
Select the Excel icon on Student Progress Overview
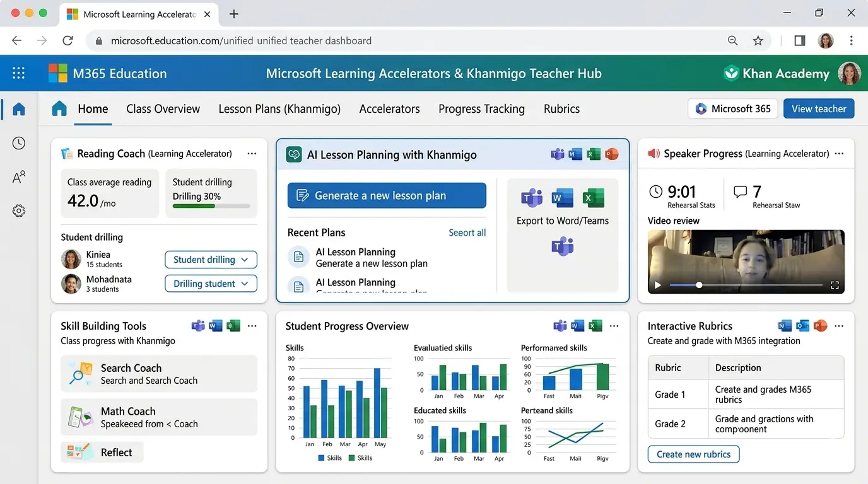[595, 326]
